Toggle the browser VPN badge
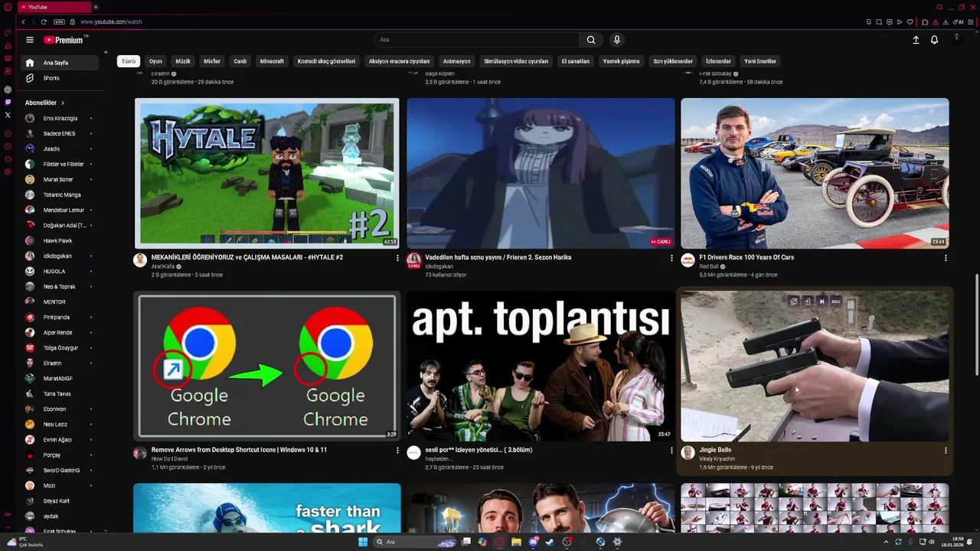Viewport: 980px width, 551px height. pos(59,22)
